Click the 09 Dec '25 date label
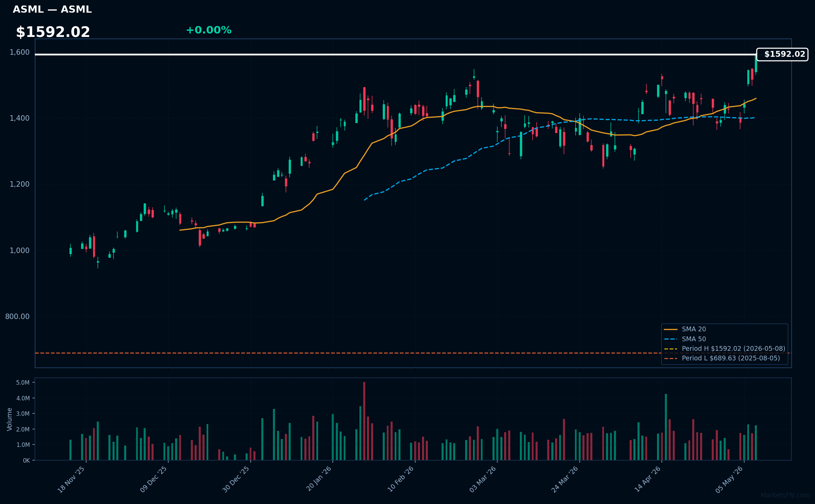815x504 pixels. click(154, 479)
